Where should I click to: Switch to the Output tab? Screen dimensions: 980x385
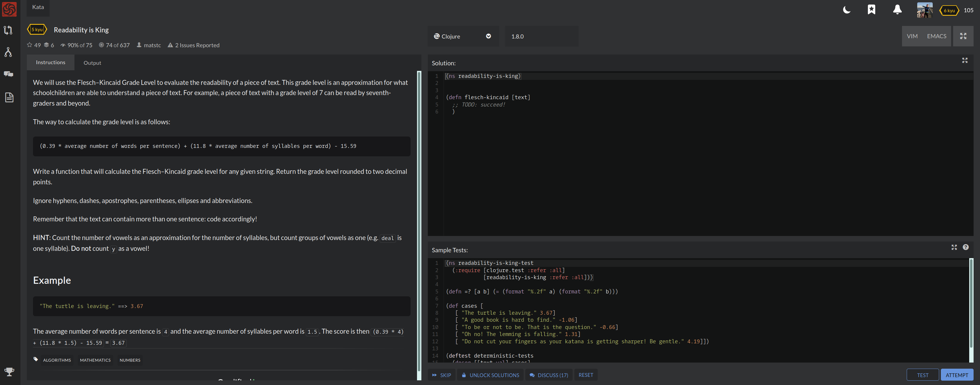tap(92, 63)
